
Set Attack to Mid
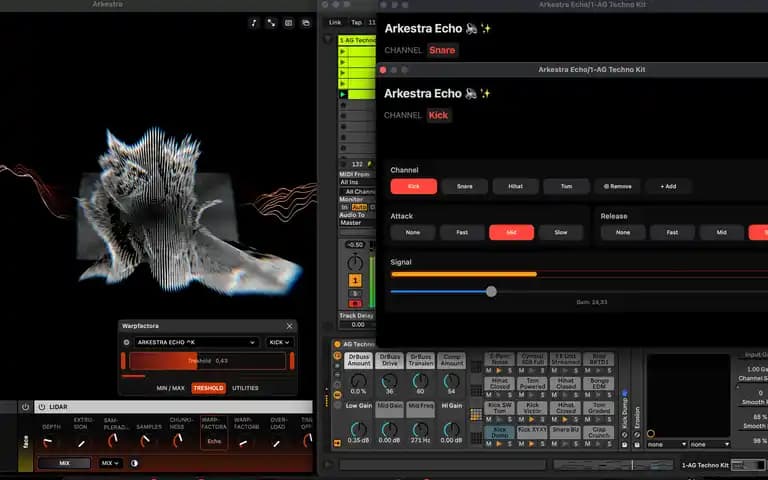tap(512, 233)
